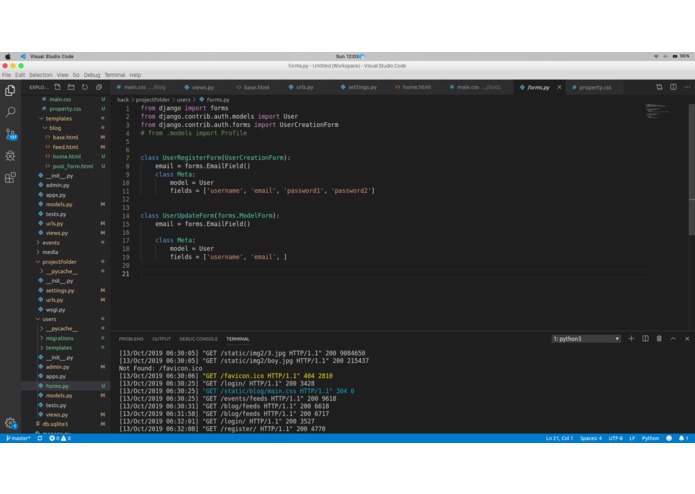Synchronize changes in status bar

[x=40, y=438]
